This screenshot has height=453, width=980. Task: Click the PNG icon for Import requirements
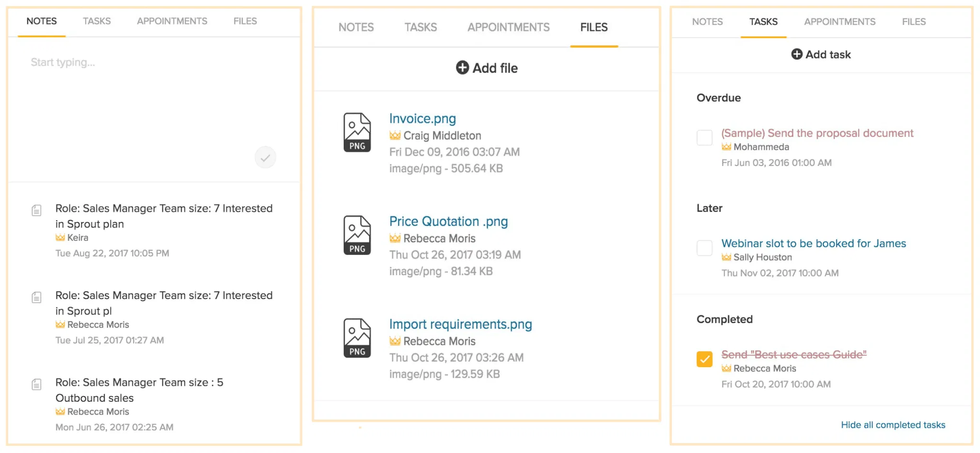tap(357, 338)
